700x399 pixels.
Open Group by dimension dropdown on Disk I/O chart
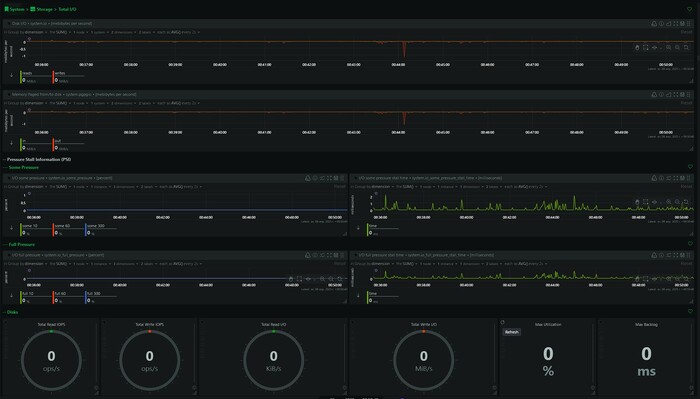pyautogui.click(x=27, y=32)
